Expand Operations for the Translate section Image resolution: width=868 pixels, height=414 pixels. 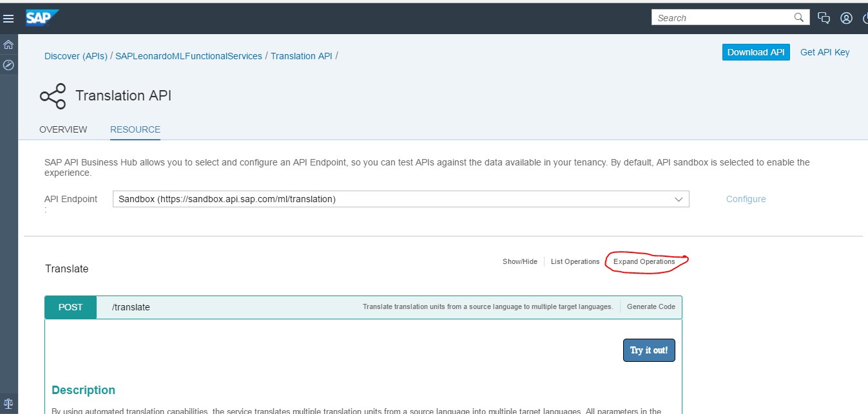coord(645,261)
